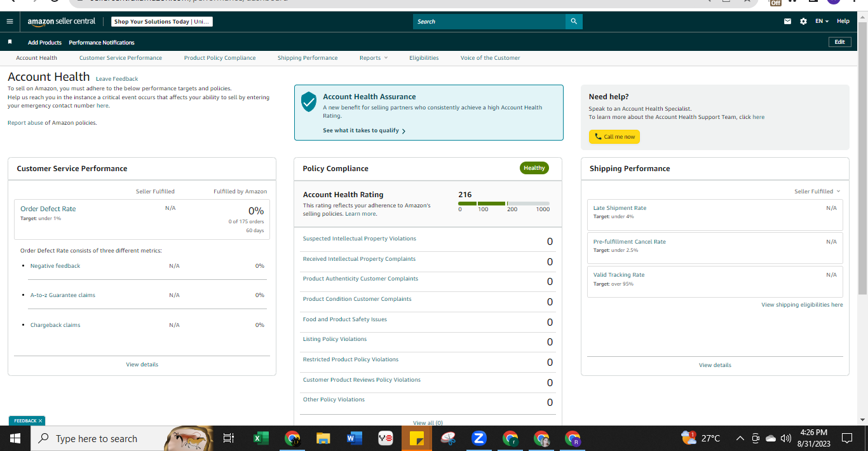Click the Add Products link

(x=44, y=43)
